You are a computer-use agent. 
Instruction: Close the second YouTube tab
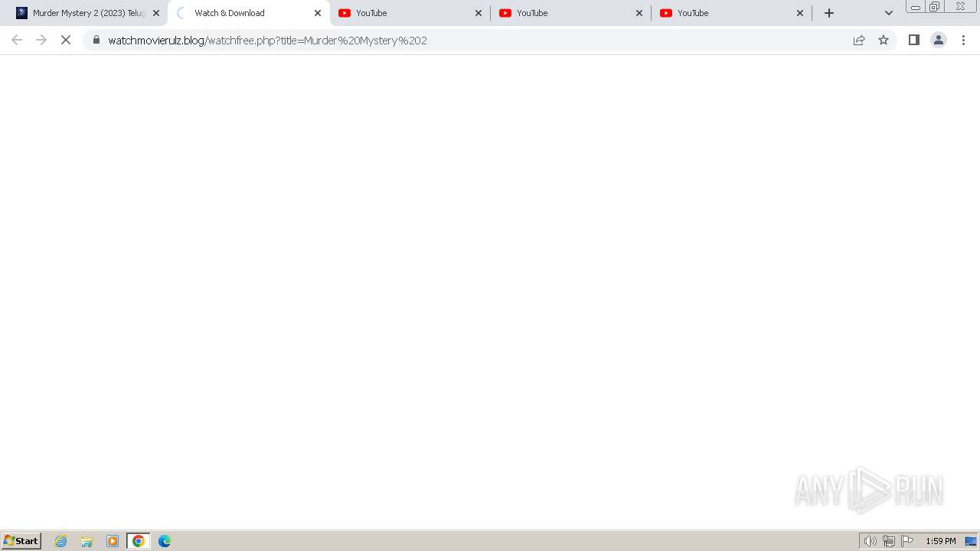639,13
